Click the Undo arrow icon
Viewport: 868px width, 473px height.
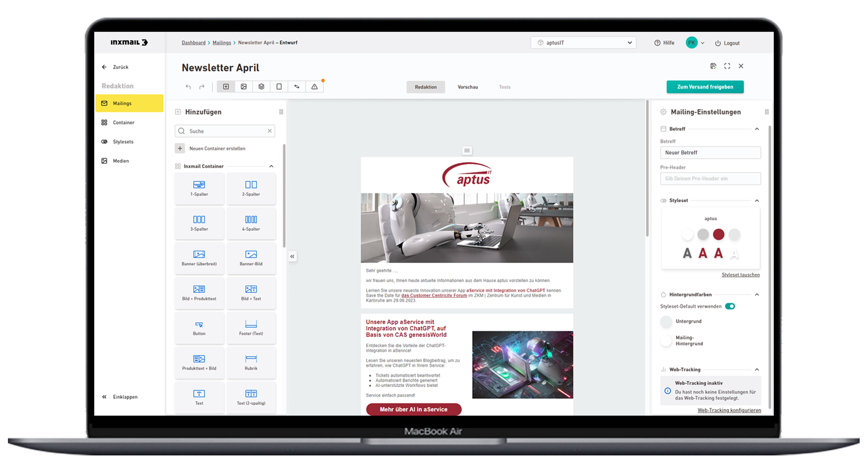[x=188, y=87]
